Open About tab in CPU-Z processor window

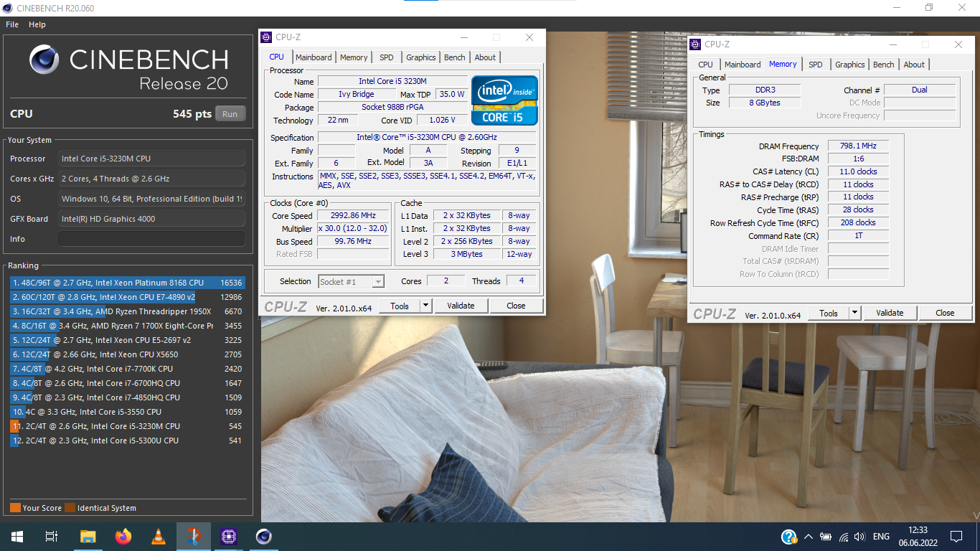point(485,57)
